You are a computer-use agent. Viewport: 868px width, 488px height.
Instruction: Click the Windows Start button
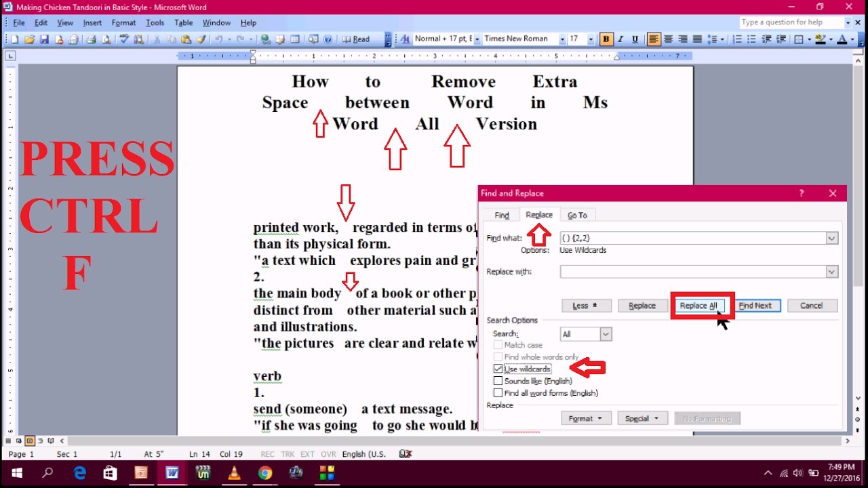pos(16,473)
